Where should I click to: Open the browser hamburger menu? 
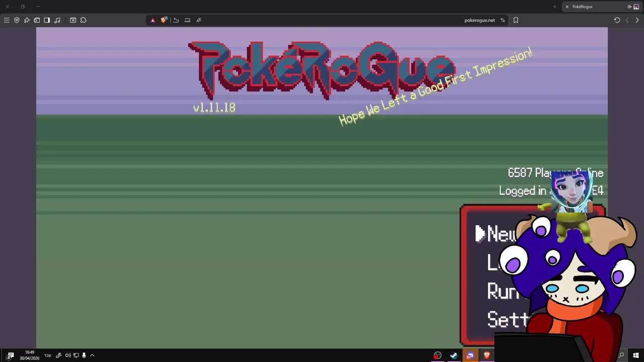tap(7, 20)
